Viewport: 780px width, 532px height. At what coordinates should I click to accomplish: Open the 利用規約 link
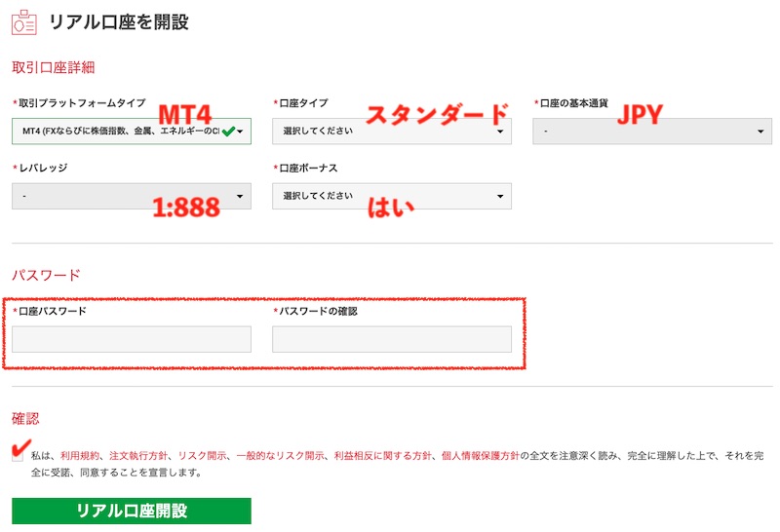[80, 455]
